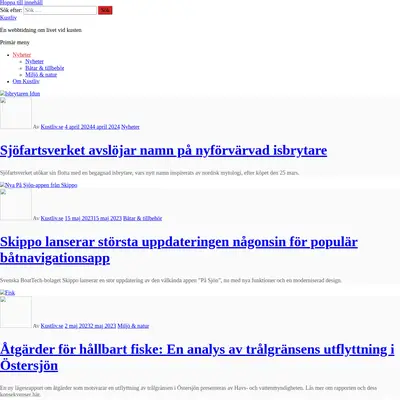
Task: Go to the 'Om Kustliv' menu item
Action: point(26,81)
